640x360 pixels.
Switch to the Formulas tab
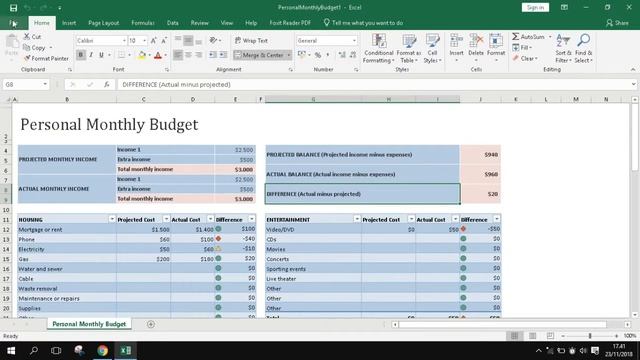[143, 23]
